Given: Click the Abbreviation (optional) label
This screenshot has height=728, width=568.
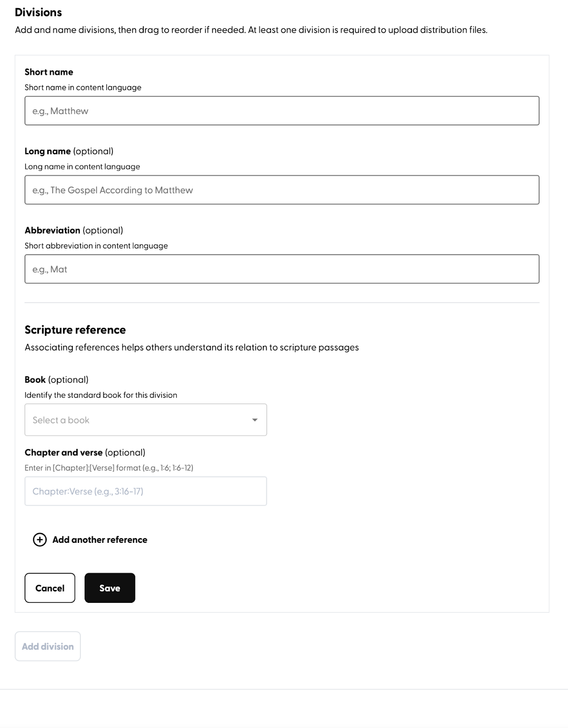Looking at the screenshot, I should point(74,230).
